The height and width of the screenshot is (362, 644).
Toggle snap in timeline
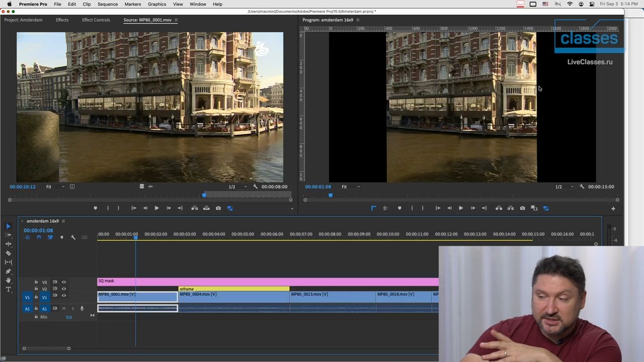[x=39, y=237]
